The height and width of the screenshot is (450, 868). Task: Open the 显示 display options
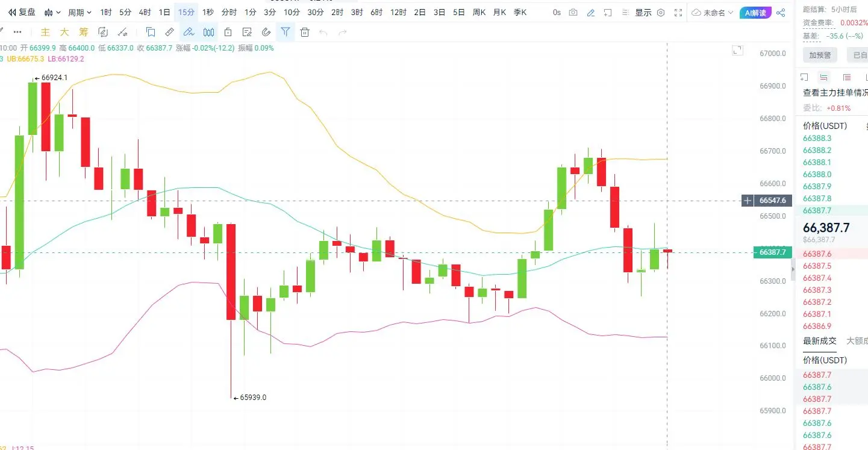click(643, 12)
